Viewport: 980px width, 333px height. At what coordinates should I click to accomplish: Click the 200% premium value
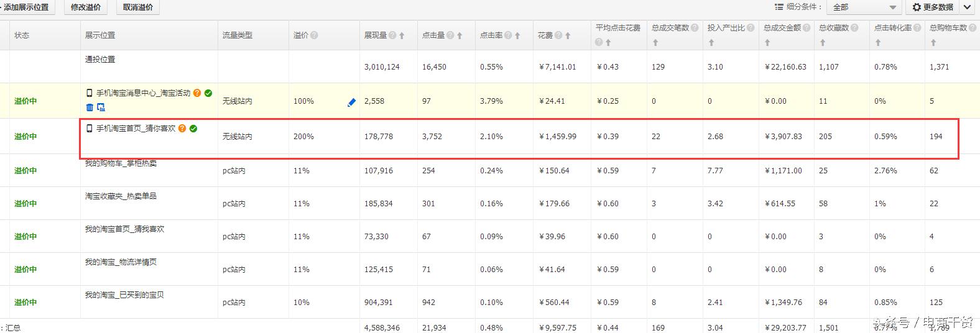pyautogui.click(x=303, y=137)
